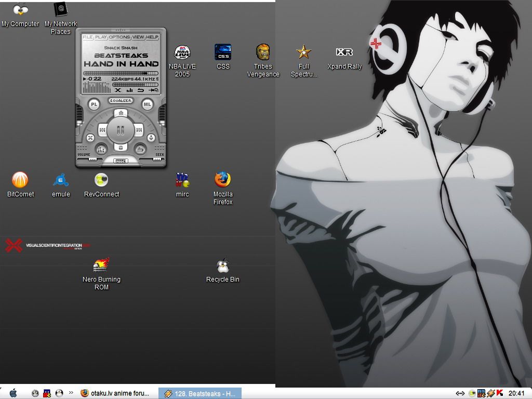Toggle shuffle with the round crossed-arrows button

pos(90,138)
